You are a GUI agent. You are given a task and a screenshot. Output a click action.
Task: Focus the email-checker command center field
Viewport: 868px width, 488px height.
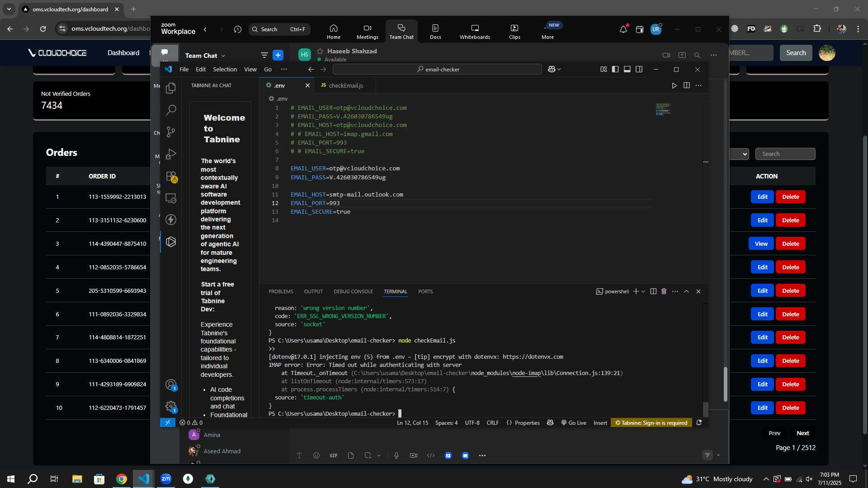437,69
